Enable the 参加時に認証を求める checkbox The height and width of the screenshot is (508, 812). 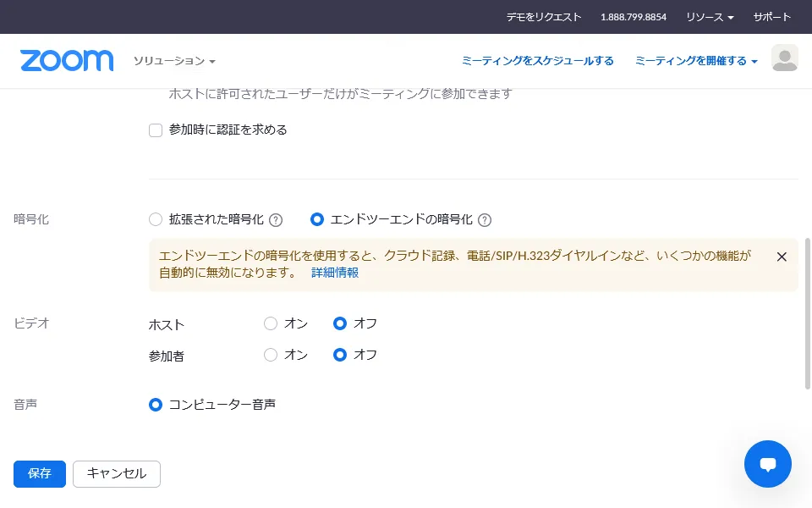coord(156,130)
